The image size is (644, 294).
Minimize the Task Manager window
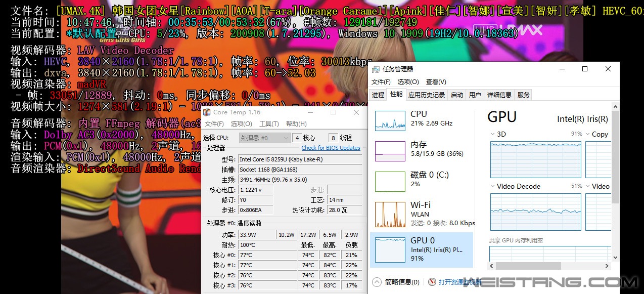click(562, 69)
